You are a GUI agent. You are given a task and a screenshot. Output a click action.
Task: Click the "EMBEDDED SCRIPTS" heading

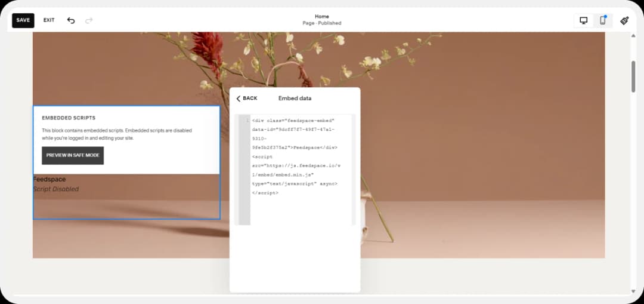[69, 118]
